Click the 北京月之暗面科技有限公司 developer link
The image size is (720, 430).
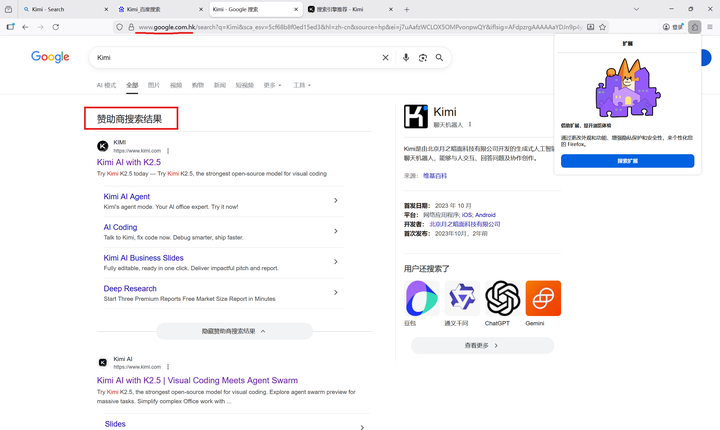click(465, 224)
